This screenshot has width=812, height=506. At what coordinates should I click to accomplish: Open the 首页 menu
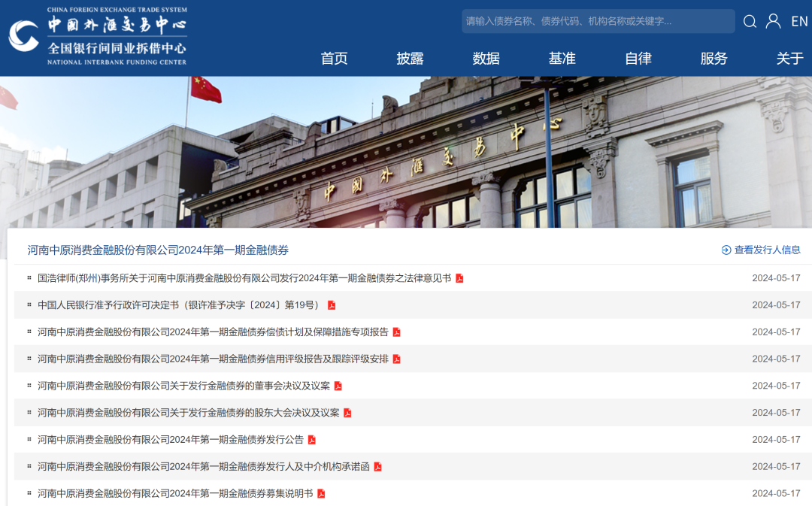pos(334,59)
